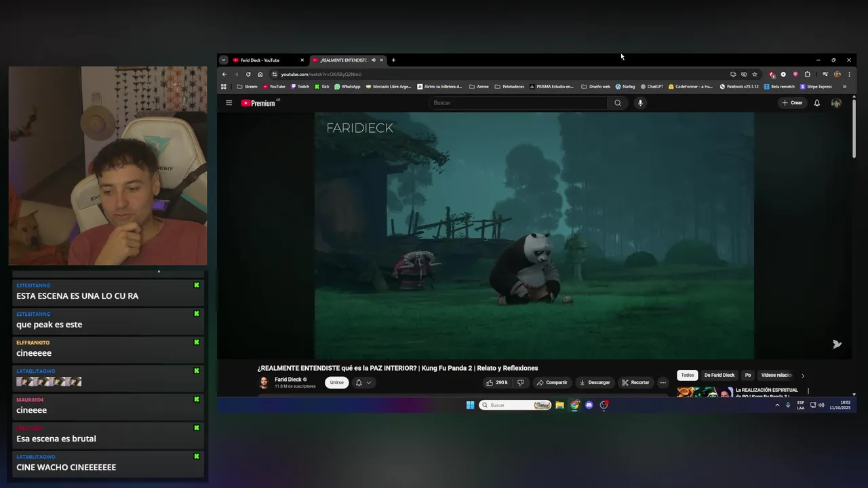Image resolution: width=868 pixels, height=488 pixels.
Task: Open a new browser tab
Action: (393, 60)
